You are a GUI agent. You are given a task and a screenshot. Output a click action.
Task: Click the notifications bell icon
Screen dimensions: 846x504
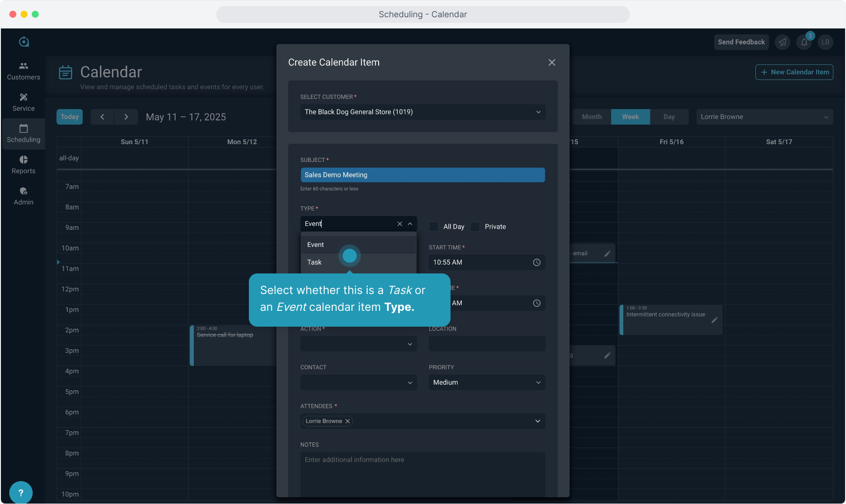804,42
